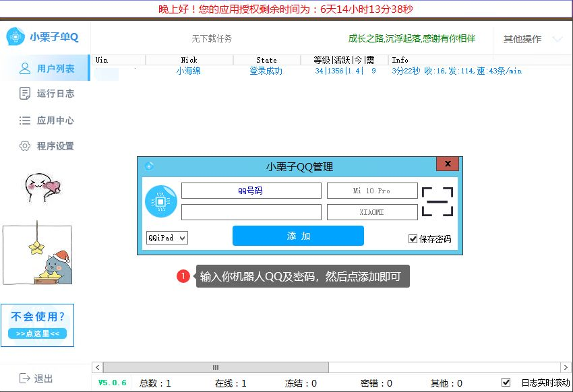Image resolution: width=573 pixels, height=392 pixels.
Task: Expand the 其他操作 dropdown
Action: pos(533,38)
